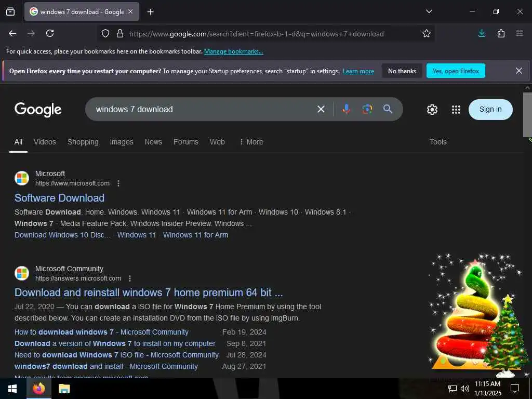Open tracking protection shield icon
532x399 pixels.
click(x=105, y=34)
